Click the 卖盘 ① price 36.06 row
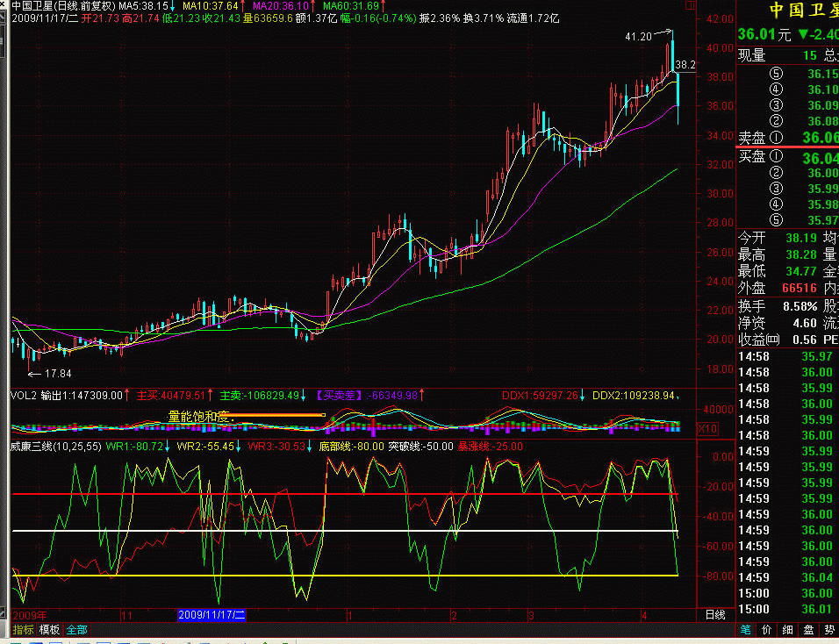Image resolution: width=839 pixels, height=644 pixels. coord(787,138)
